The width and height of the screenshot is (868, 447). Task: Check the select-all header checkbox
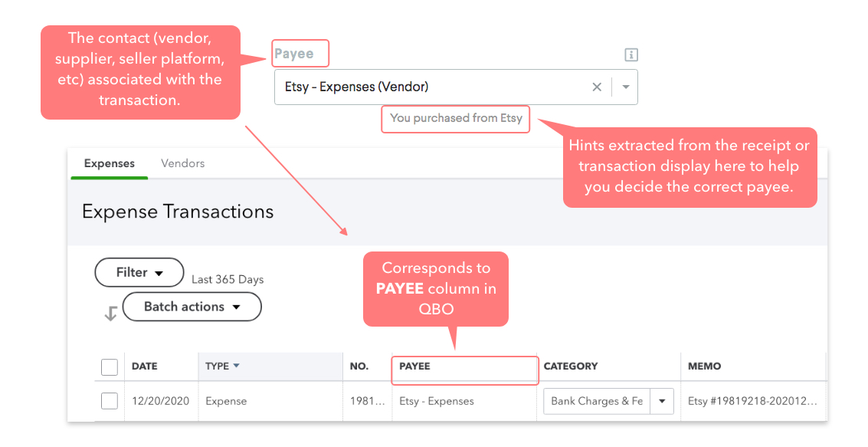(x=110, y=366)
